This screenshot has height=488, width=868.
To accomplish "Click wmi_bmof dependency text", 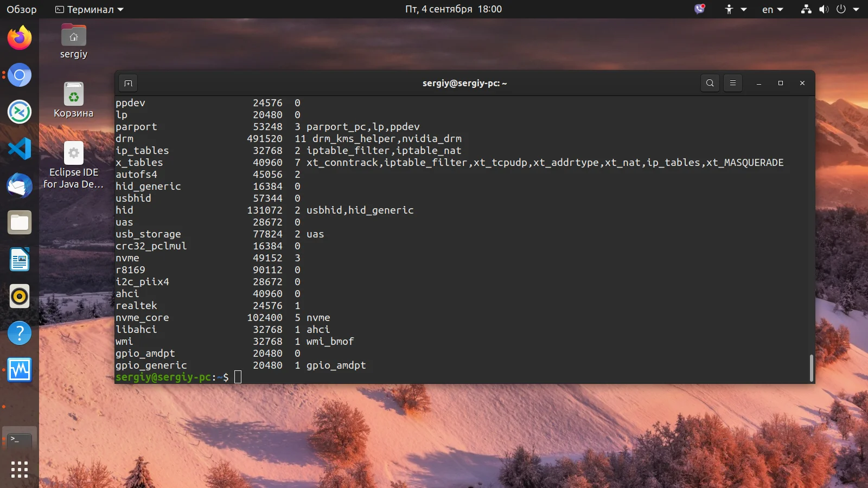I will click(x=330, y=342).
